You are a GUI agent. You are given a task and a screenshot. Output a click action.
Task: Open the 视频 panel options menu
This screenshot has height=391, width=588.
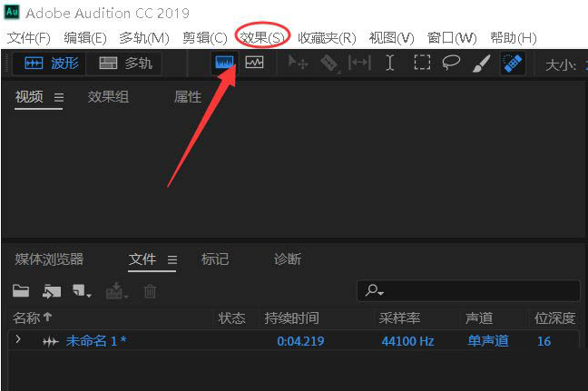tap(58, 98)
